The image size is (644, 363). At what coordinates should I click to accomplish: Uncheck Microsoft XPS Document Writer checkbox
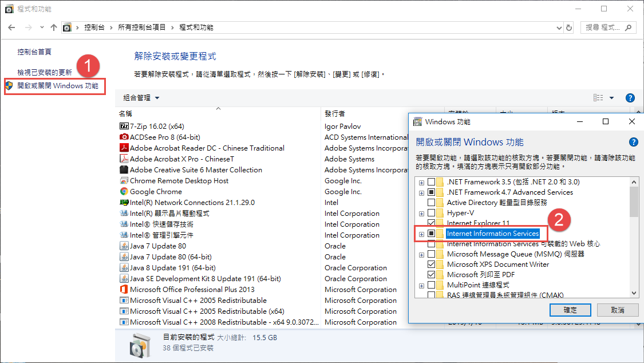point(432,265)
